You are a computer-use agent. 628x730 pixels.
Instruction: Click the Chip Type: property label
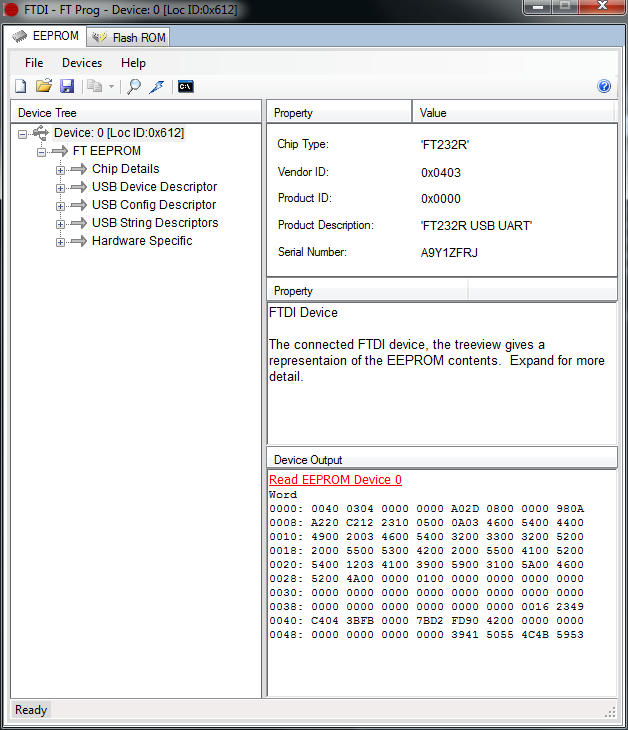pos(303,144)
